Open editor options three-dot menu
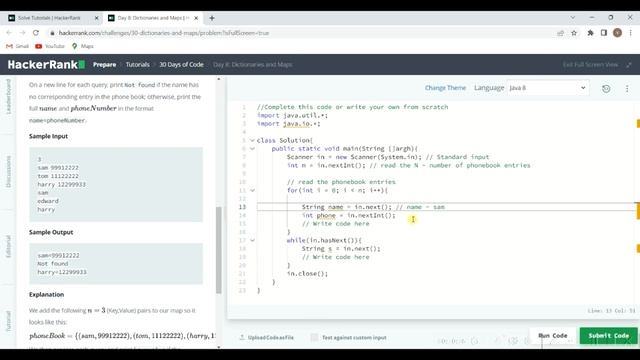 click(x=627, y=88)
